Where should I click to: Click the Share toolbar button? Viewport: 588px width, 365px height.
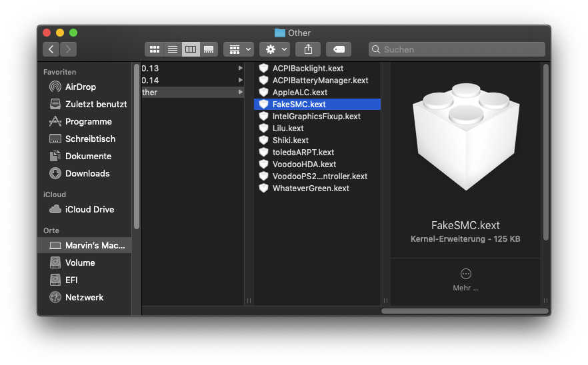(x=308, y=49)
